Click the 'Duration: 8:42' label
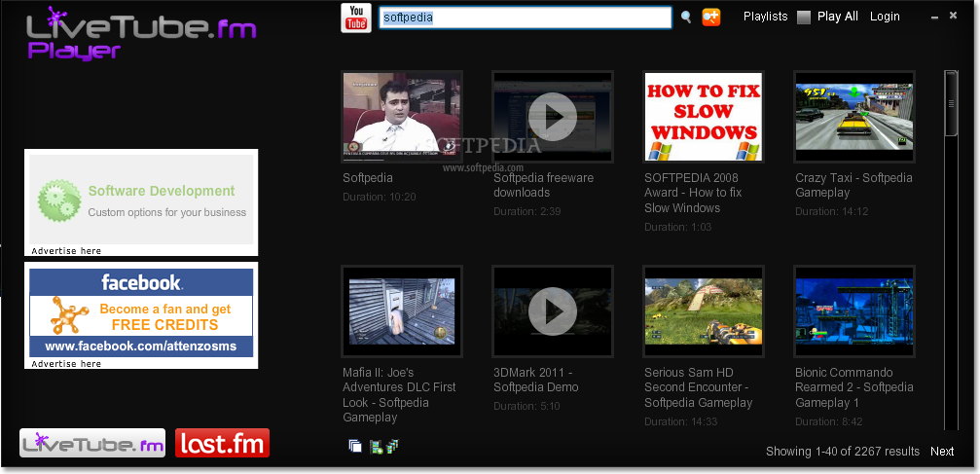Viewport: 980px width, 474px height. point(829,422)
